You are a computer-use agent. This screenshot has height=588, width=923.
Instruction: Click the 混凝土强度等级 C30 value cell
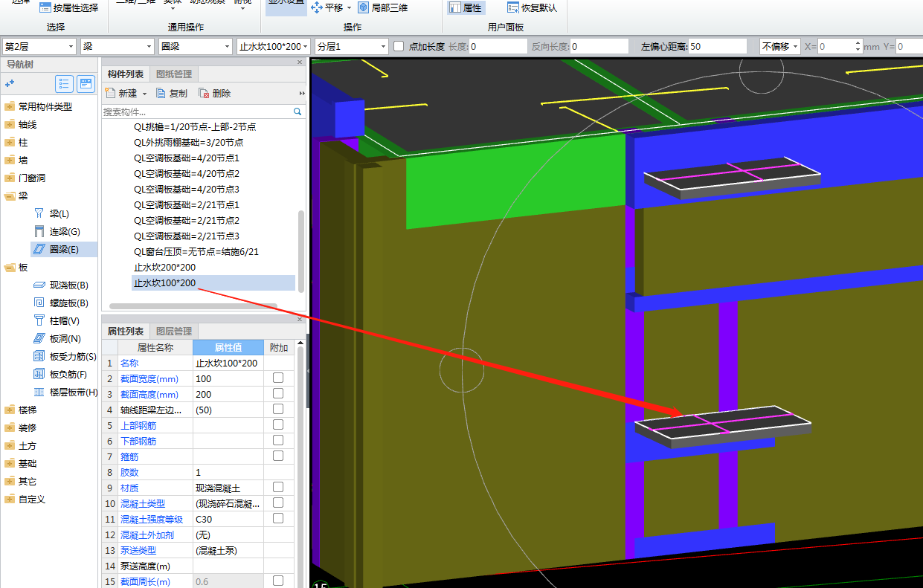[x=228, y=519]
